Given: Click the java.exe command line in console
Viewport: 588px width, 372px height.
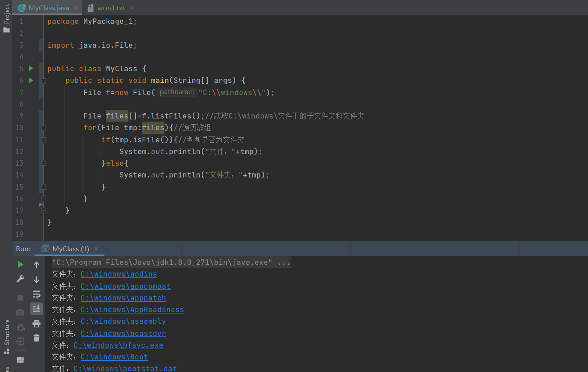Looking at the screenshot, I should (171, 262).
